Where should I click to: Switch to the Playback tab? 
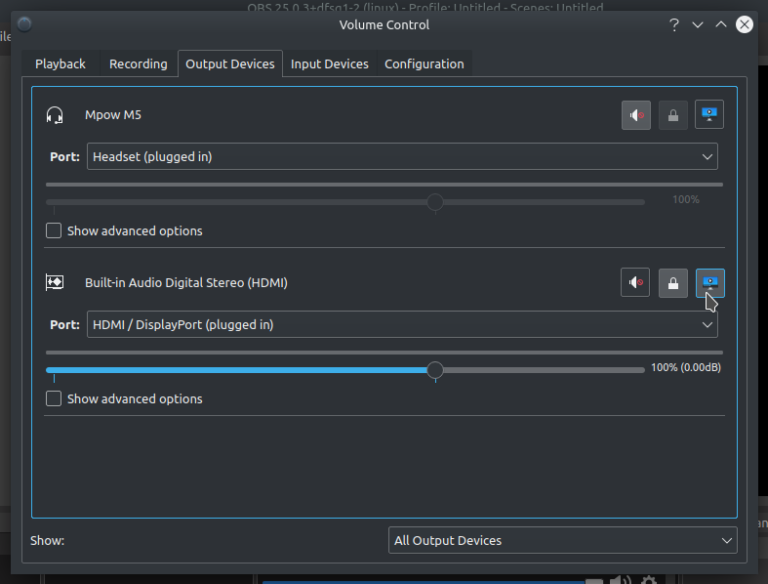60,64
